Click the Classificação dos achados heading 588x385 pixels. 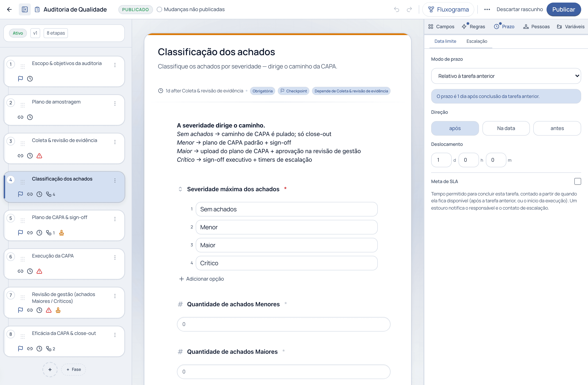click(216, 52)
